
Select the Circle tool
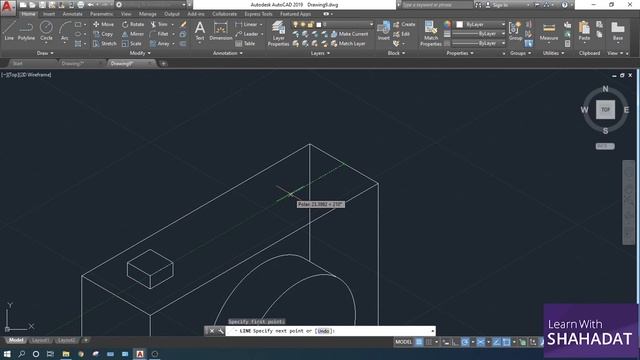(46, 31)
